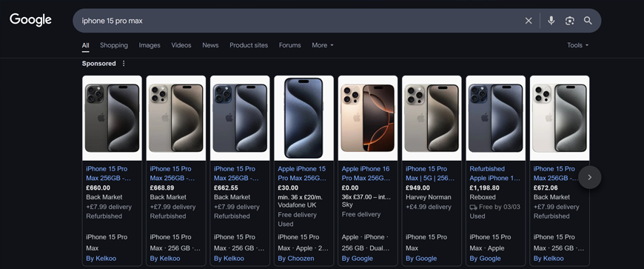This screenshot has height=269, width=644.
Task: Click the £30.00 Vodafone price
Action: click(x=288, y=188)
